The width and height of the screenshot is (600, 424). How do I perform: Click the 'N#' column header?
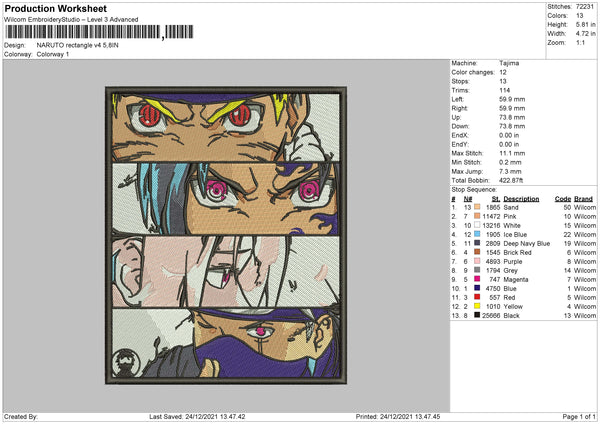tap(468, 199)
